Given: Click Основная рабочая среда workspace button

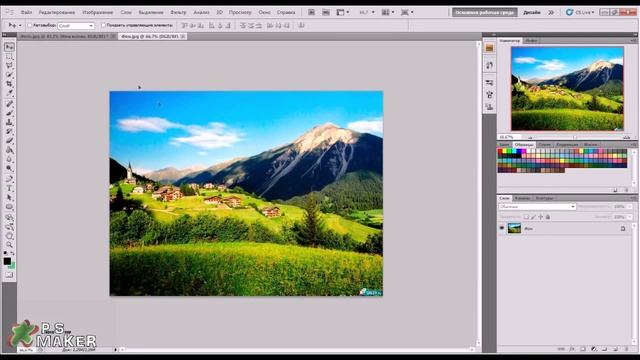Looking at the screenshot, I should click(484, 13).
